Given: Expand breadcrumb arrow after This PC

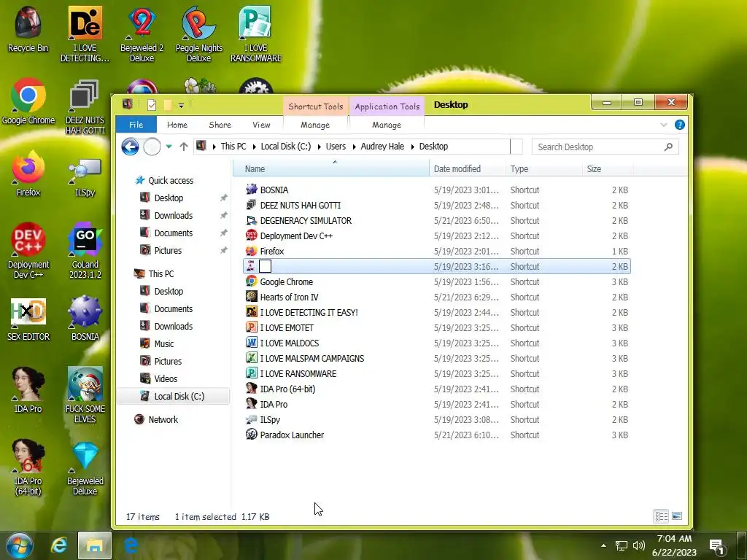Looking at the screenshot, I should [x=254, y=147].
